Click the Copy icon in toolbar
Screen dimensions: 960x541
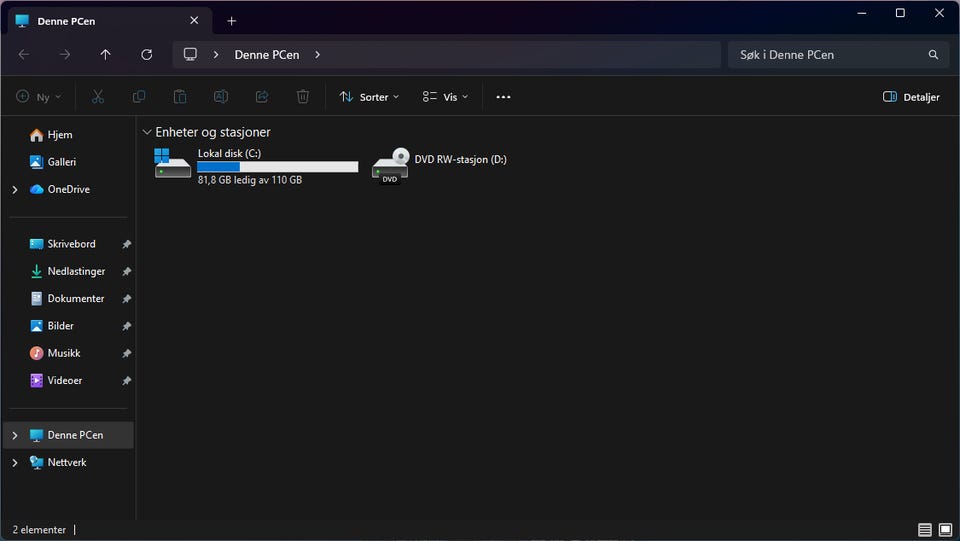(x=139, y=97)
